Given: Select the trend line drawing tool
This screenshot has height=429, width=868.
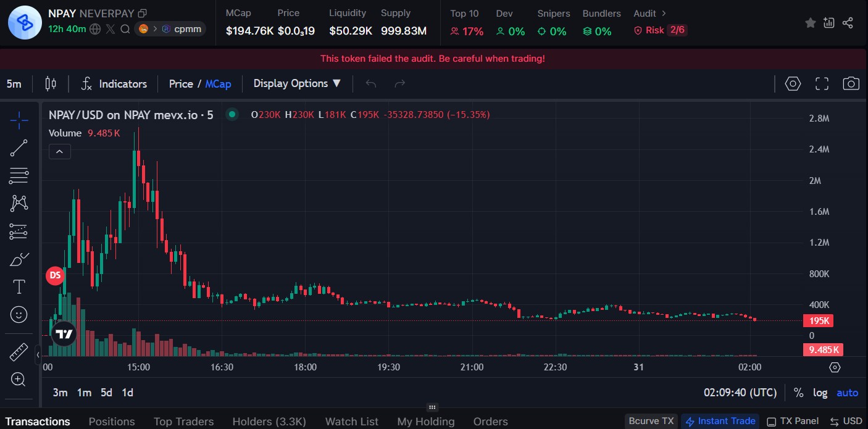Looking at the screenshot, I should click(x=19, y=148).
